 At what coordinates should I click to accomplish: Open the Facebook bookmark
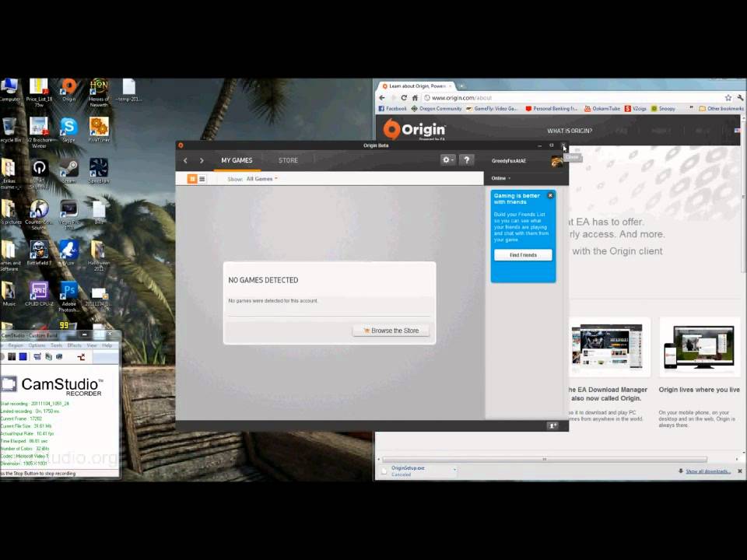click(x=392, y=109)
